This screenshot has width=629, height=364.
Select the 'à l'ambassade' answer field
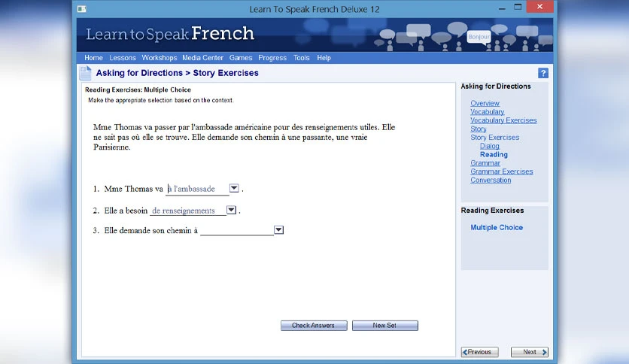(x=197, y=189)
